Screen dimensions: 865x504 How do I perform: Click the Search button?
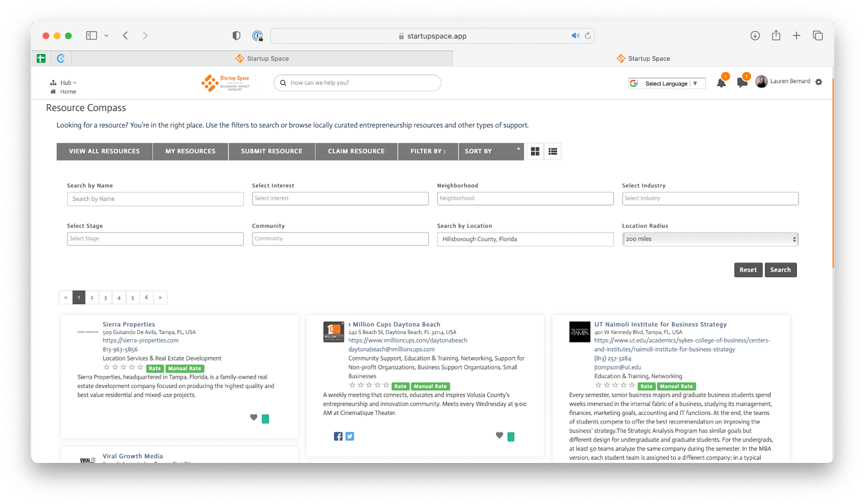pyautogui.click(x=780, y=270)
